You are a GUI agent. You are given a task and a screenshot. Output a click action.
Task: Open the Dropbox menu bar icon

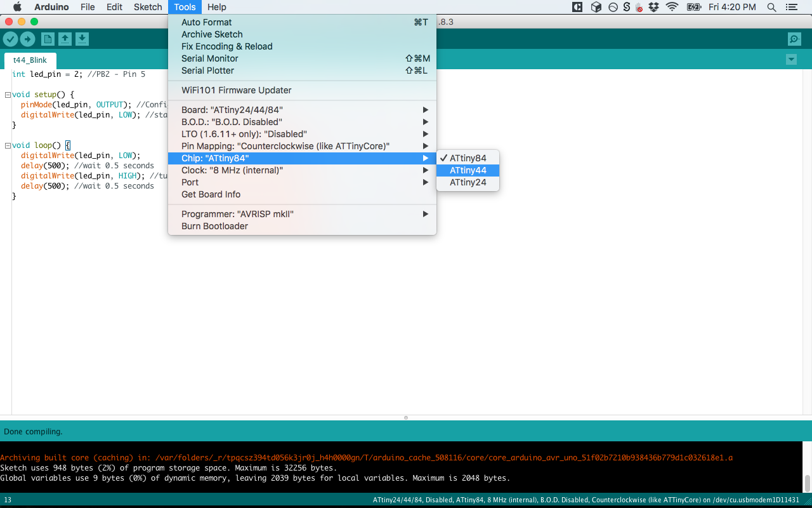point(655,7)
